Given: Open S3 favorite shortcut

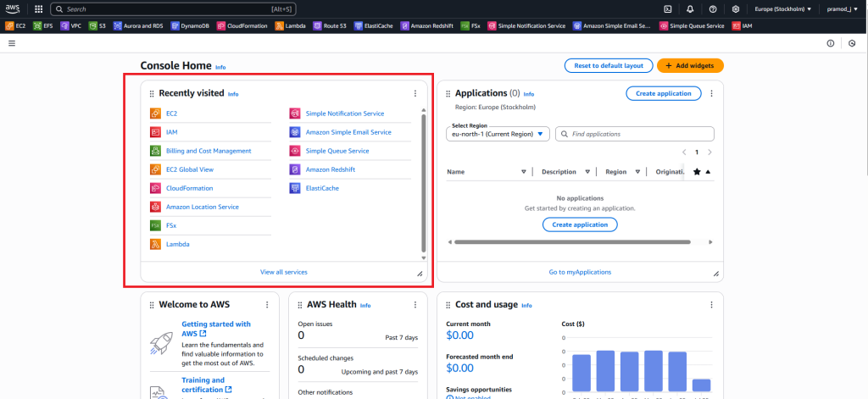Looking at the screenshot, I should coord(97,25).
